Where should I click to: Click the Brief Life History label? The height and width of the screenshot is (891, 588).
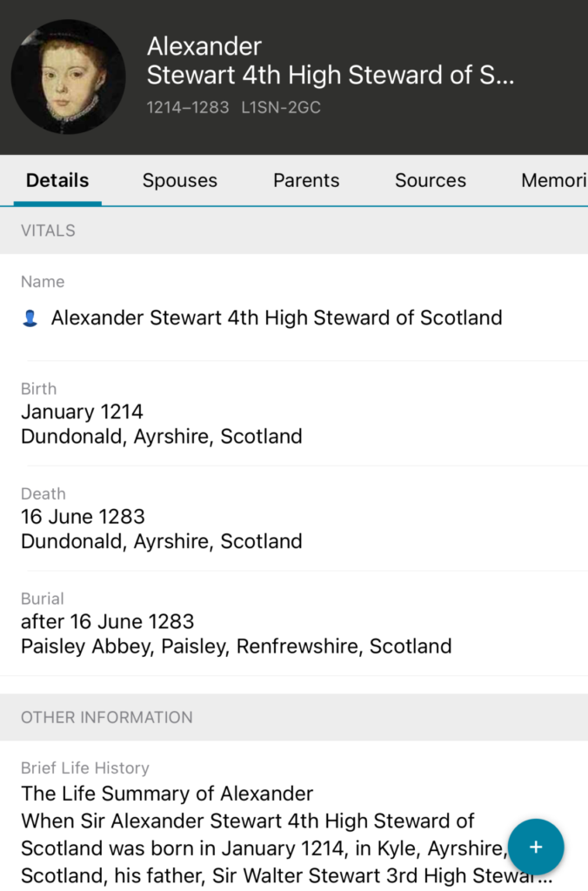pos(85,767)
